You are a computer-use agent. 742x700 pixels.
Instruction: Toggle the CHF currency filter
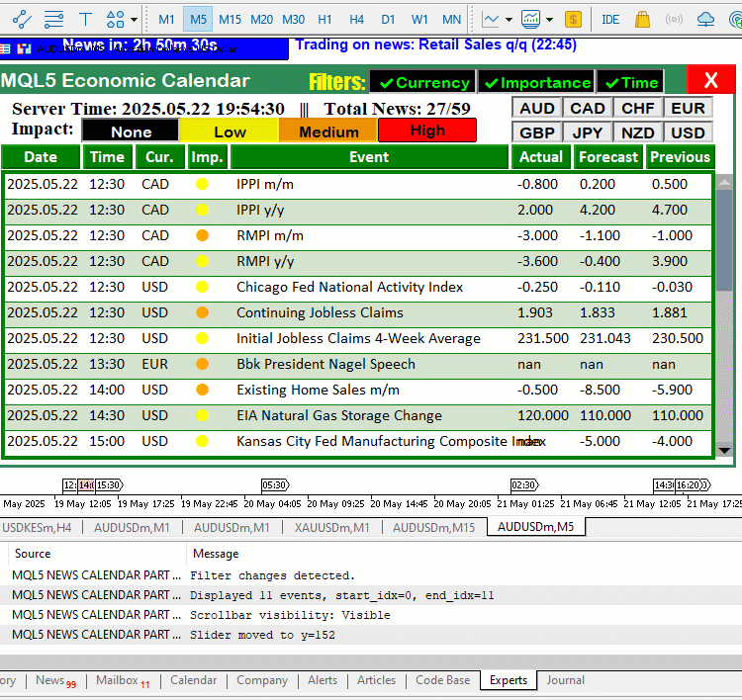pos(638,109)
